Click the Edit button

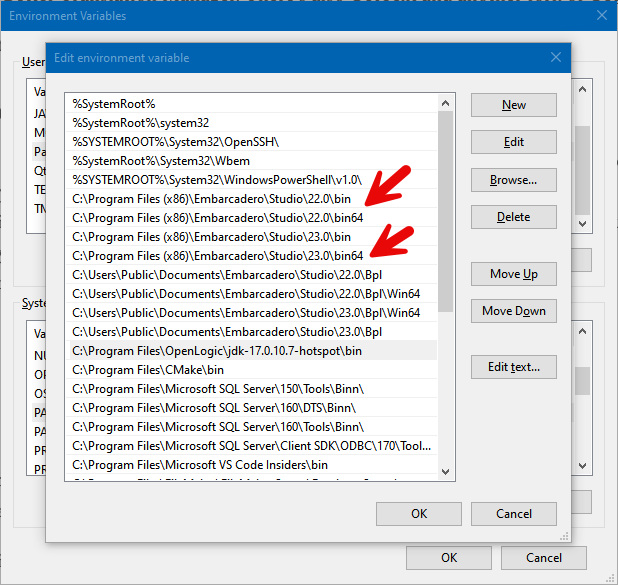click(514, 142)
